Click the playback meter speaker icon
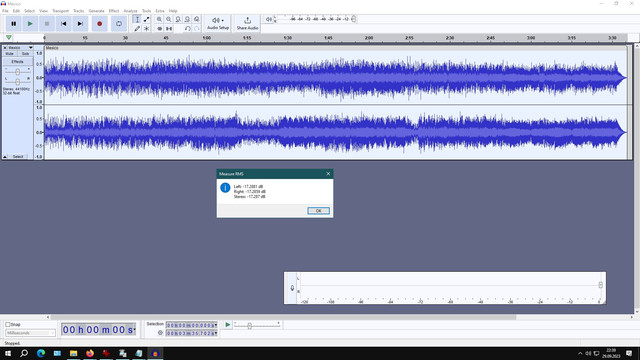The height and width of the screenshot is (360, 640). pyautogui.click(x=269, y=19)
